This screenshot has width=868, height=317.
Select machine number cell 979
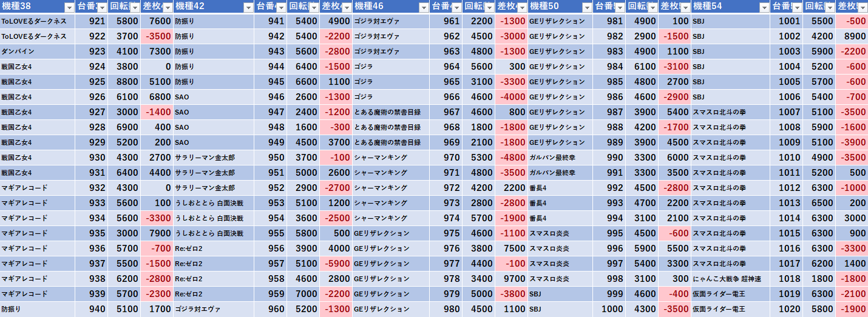click(446, 294)
